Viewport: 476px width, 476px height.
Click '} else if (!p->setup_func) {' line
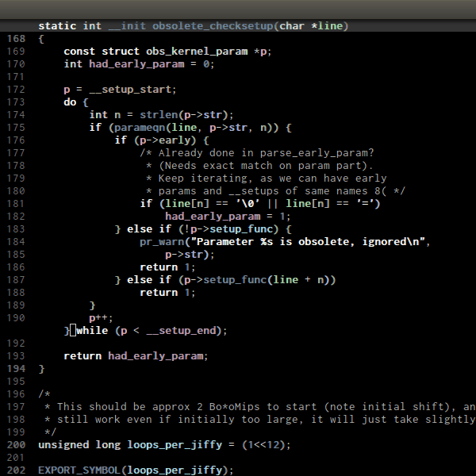[203, 229]
